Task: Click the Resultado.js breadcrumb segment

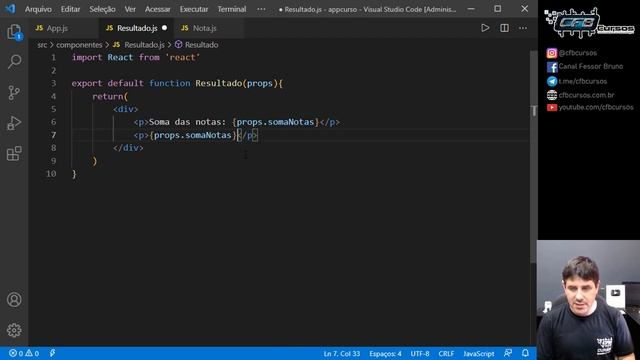Action: tap(144, 44)
